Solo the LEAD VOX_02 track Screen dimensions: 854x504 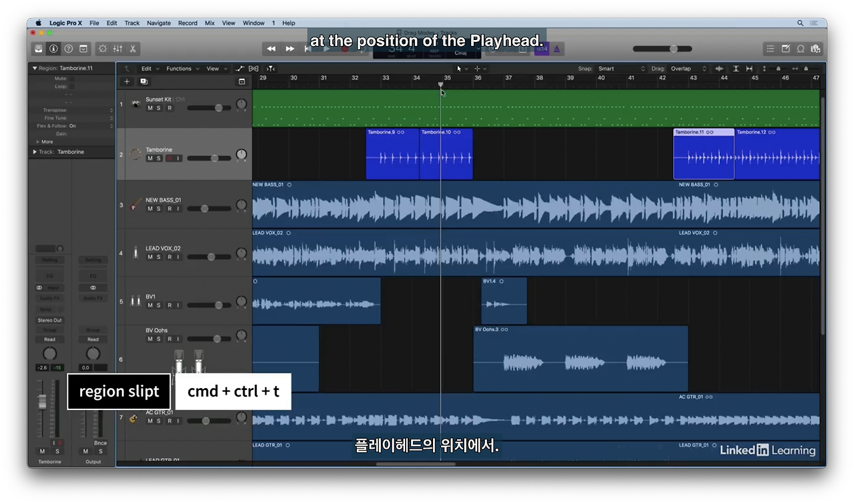click(x=159, y=257)
